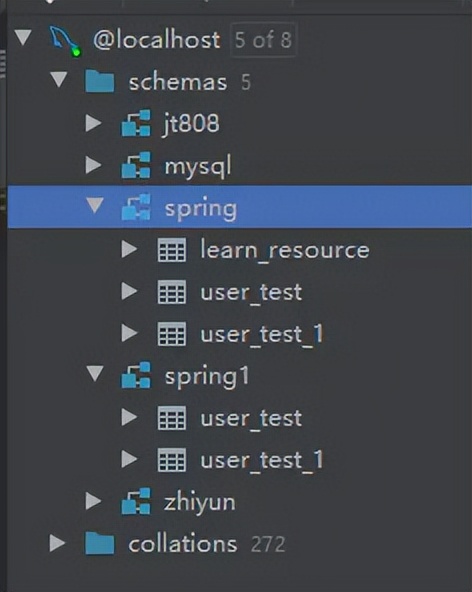The height and width of the screenshot is (592, 472).
Task: Expand the zhiyun schema
Action: click(93, 501)
